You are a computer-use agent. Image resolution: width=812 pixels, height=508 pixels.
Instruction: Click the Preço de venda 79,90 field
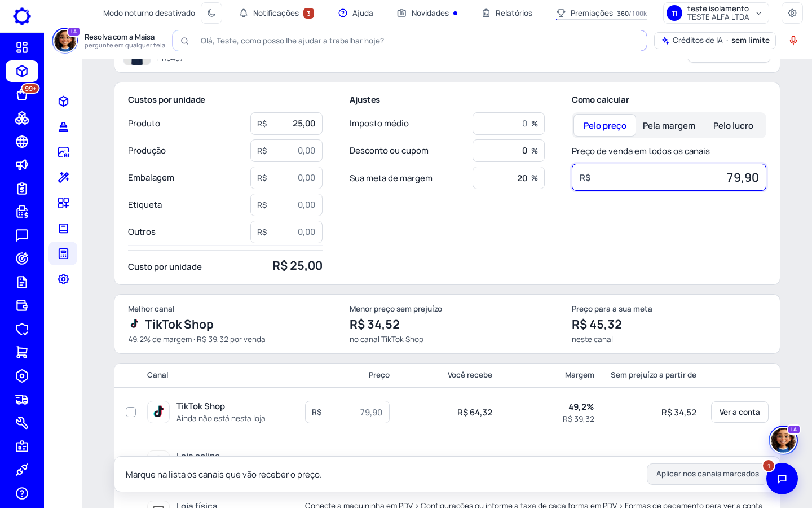669,177
